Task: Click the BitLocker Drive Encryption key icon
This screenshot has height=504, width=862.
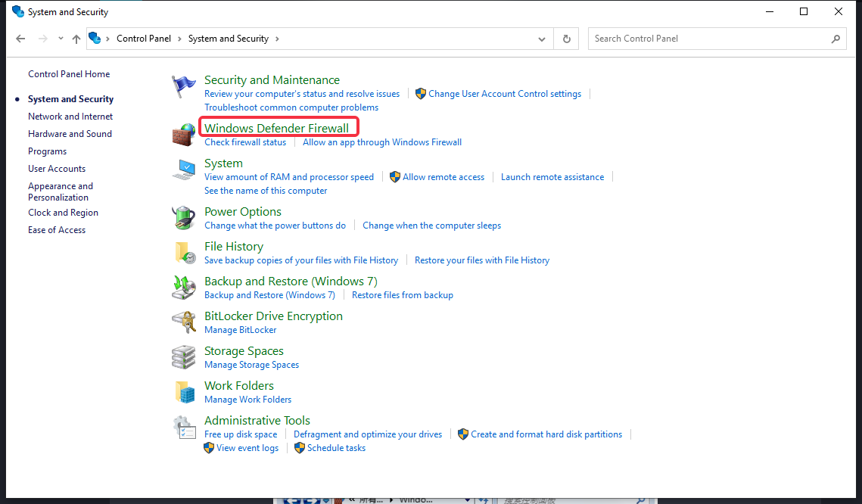Action: click(184, 322)
